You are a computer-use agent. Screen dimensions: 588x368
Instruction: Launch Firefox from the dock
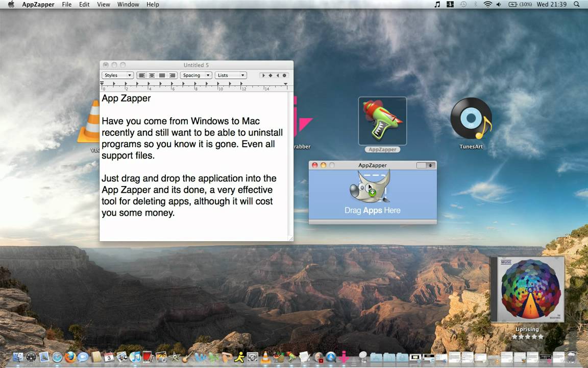[x=70, y=357]
